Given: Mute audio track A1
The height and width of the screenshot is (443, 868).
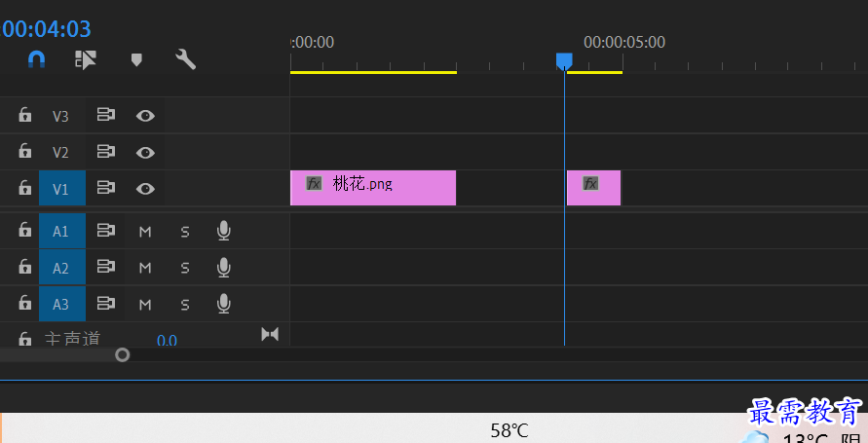Looking at the screenshot, I should pos(145,231).
